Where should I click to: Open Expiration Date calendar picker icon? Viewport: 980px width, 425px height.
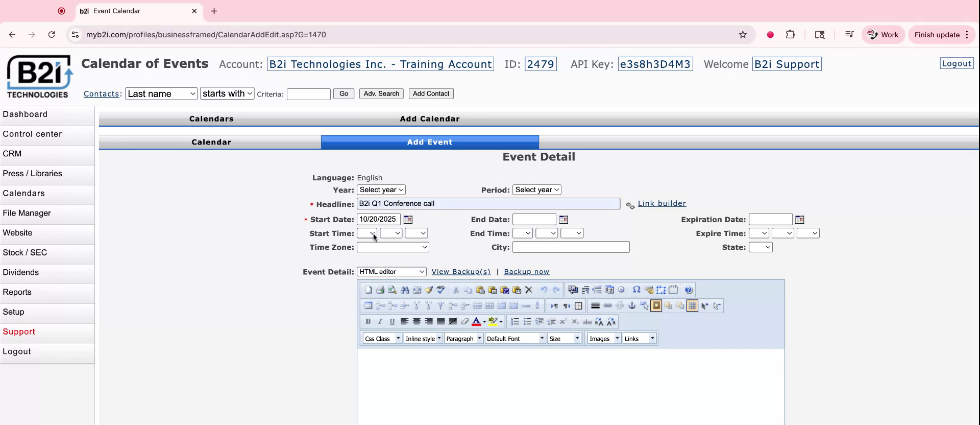[x=800, y=219]
